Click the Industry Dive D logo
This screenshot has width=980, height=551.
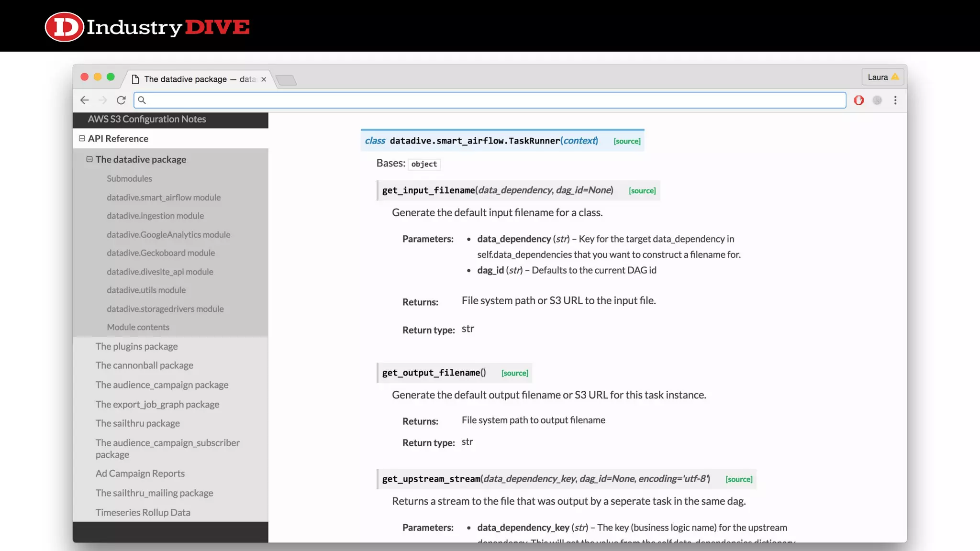[64, 27]
